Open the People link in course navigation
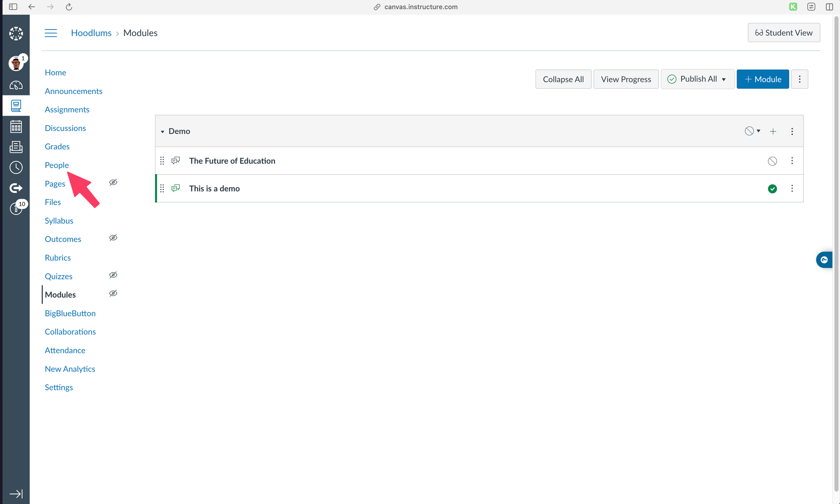Screen dimensions: 840x504 click(x=57, y=165)
